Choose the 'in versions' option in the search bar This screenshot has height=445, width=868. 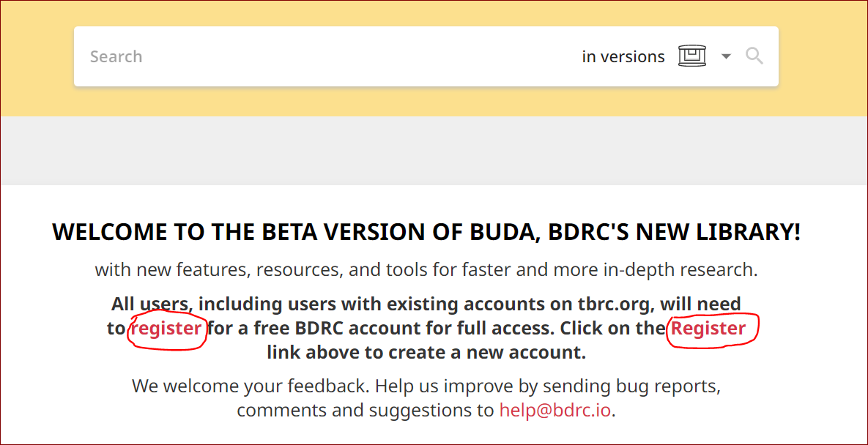click(623, 56)
